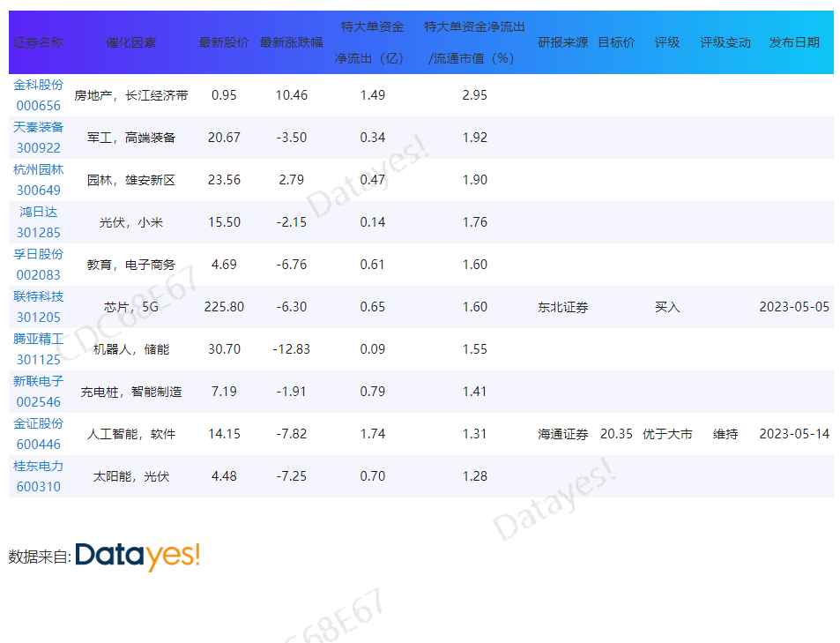The image size is (840, 643).
Task: Open the 联特科技 301205 stock link
Action: point(38,307)
